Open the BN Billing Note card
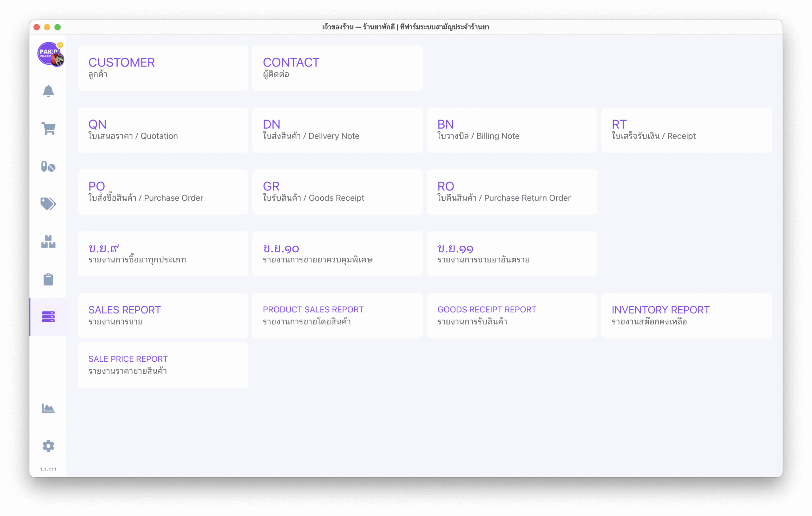The width and height of the screenshot is (812, 516). coord(512,130)
